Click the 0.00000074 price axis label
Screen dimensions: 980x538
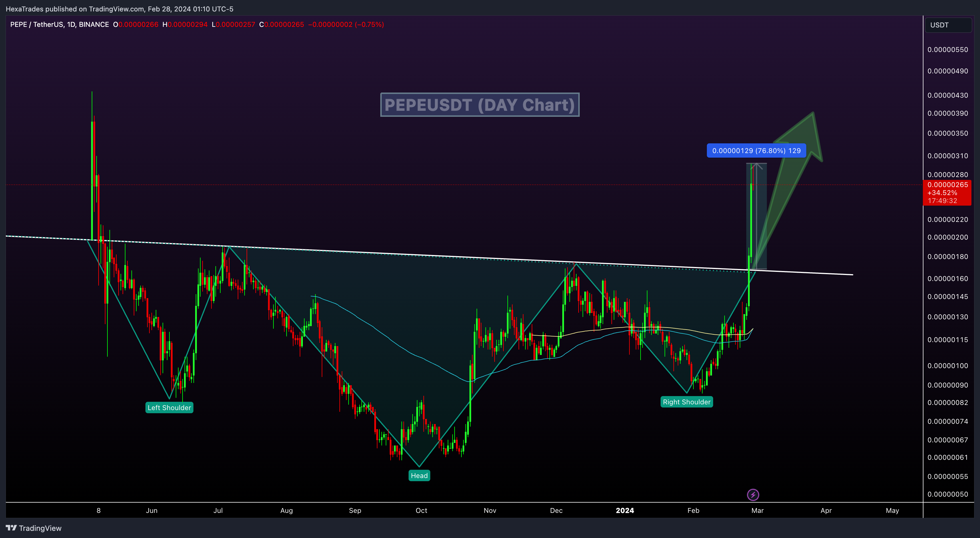(948, 422)
